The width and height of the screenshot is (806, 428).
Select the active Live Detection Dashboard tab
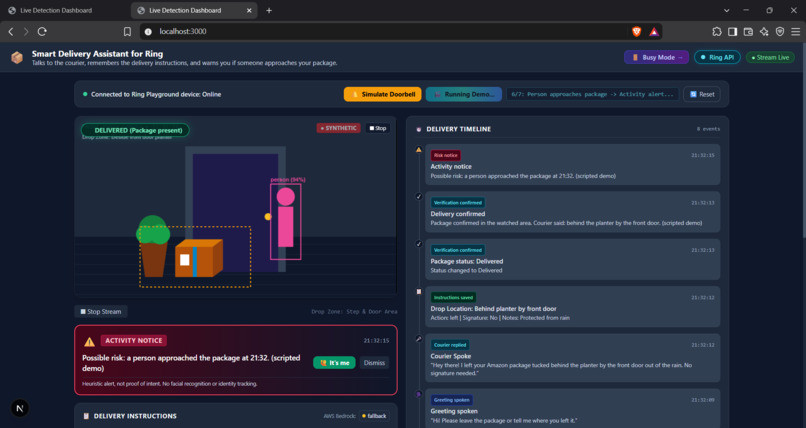coord(194,10)
